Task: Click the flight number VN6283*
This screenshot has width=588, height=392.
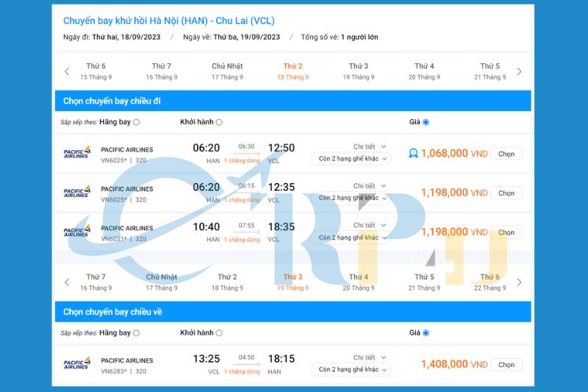Action: click(x=114, y=371)
